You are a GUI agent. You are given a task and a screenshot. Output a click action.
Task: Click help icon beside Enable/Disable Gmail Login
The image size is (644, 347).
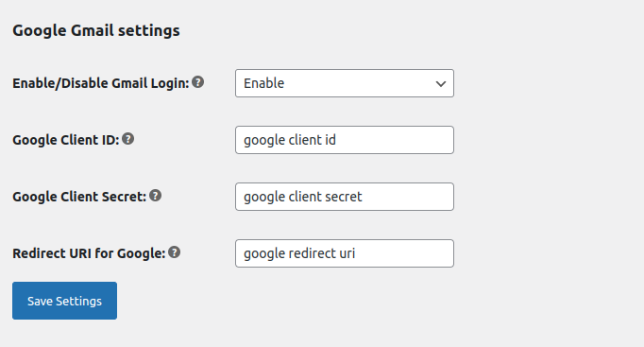click(198, 82)
